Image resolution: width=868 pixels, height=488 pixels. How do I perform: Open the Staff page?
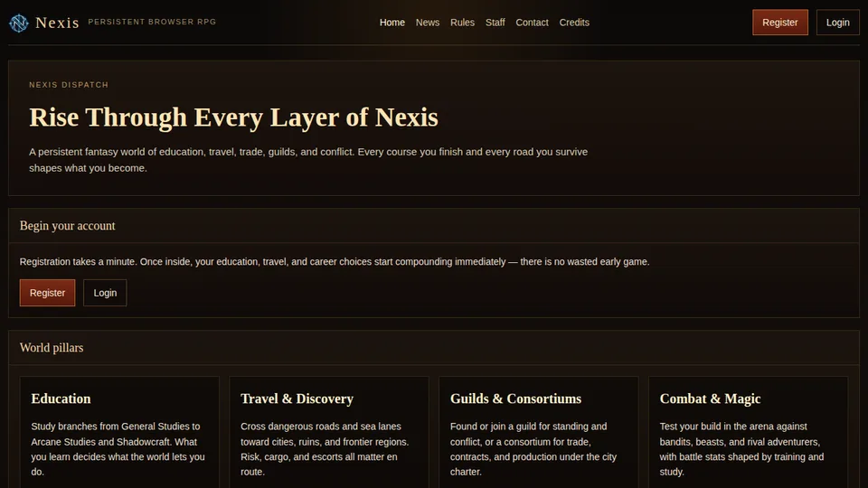pyautogui.click(x=495, y=23)
